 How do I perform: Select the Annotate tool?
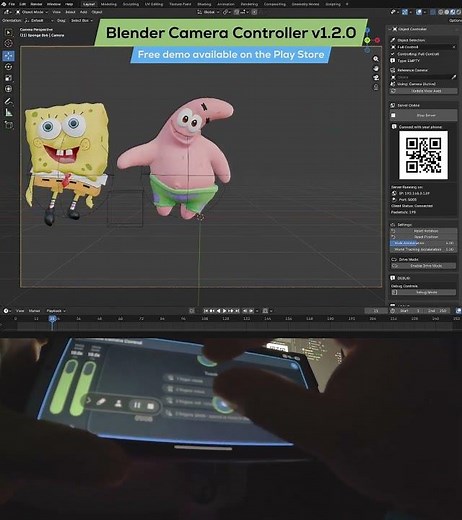pos(9,101)
